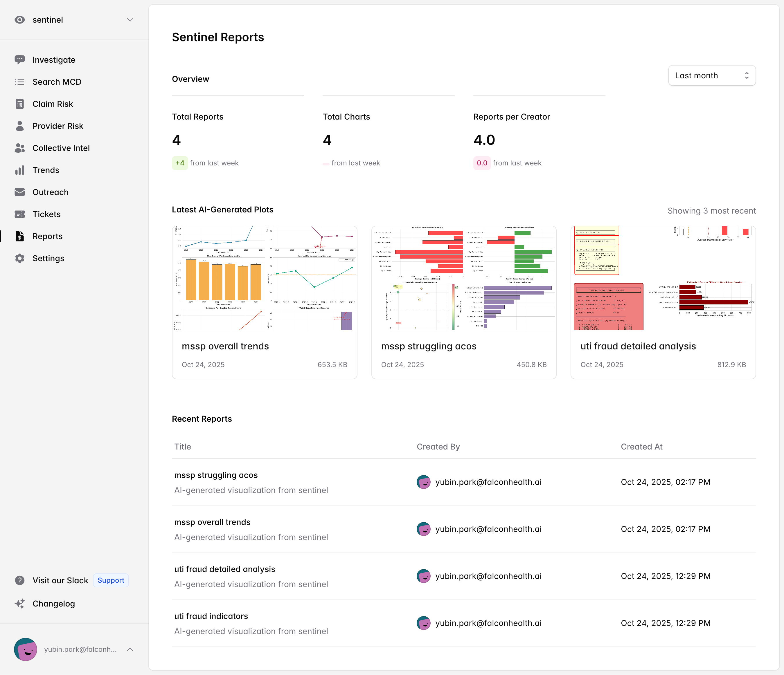Go to the Reports menu item
This screenshot has height=675, width=784.
[x=47, y=236]
